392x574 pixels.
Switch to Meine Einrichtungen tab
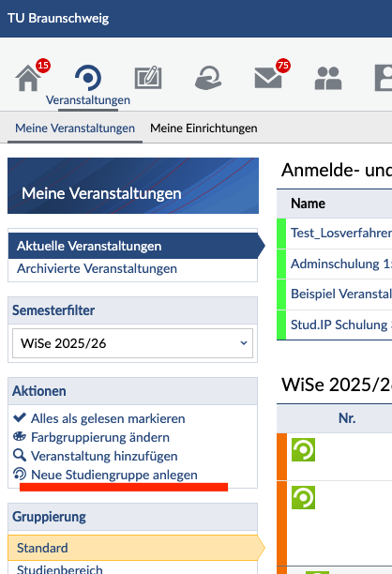point(204,128)
